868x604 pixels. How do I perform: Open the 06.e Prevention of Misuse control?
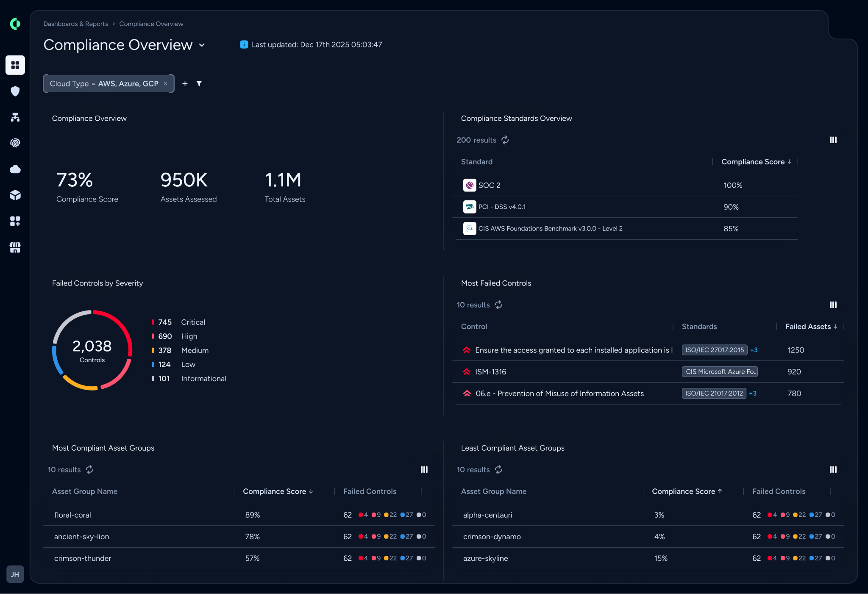coord(559,393)
